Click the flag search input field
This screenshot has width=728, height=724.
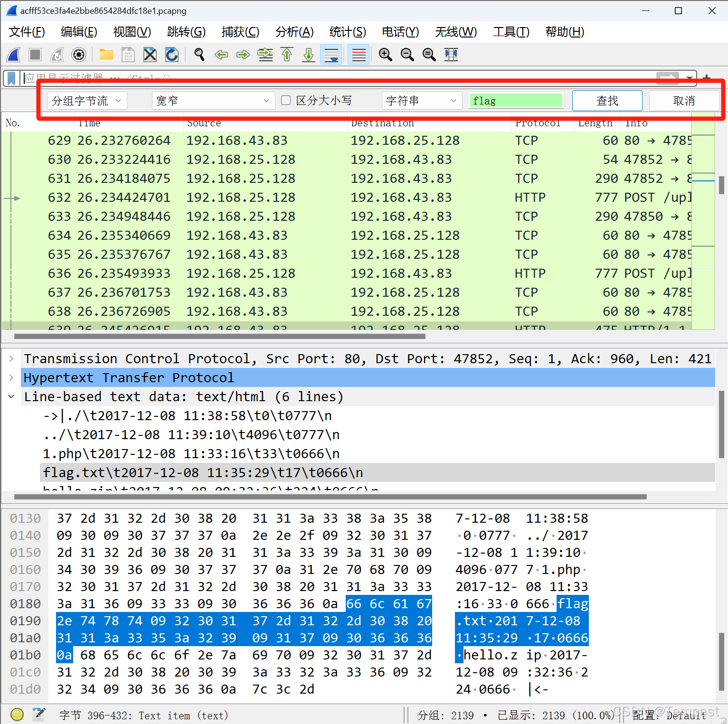tap(516, 100)
